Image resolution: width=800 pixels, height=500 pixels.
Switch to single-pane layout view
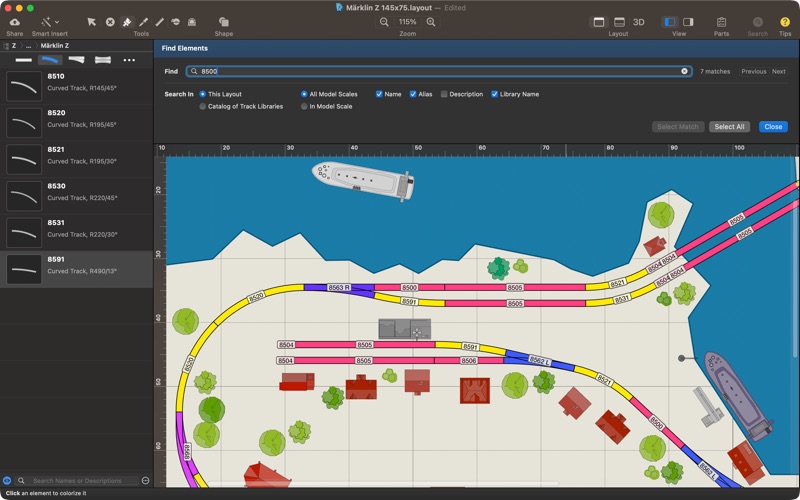pos(599,22)
